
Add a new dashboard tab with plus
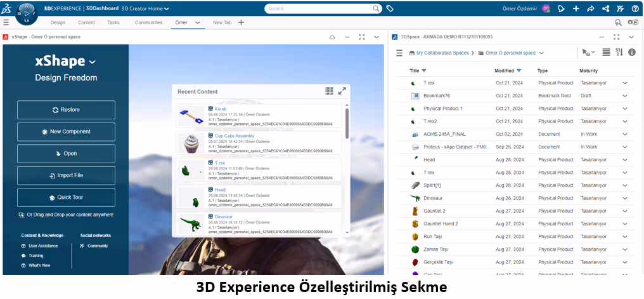click(x=241, y=23)
